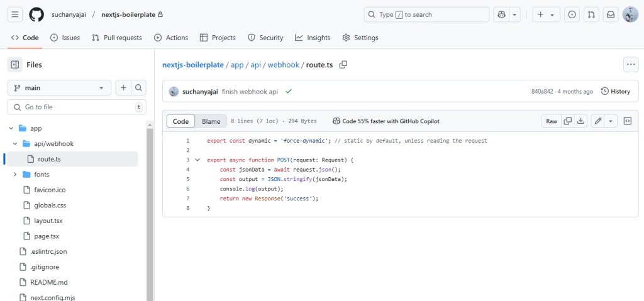Copy raw file contents

(568, 121)
